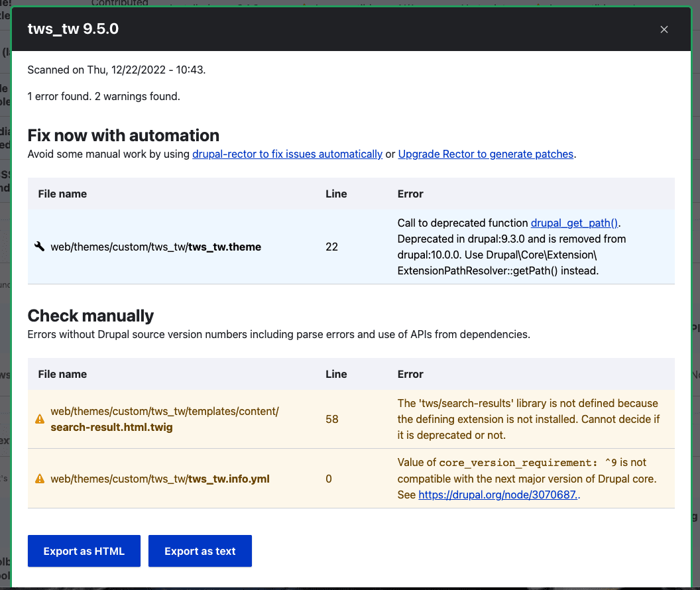The image size is (700, 590).
Task: Click the Check manually heading
Action: (92, 316)
